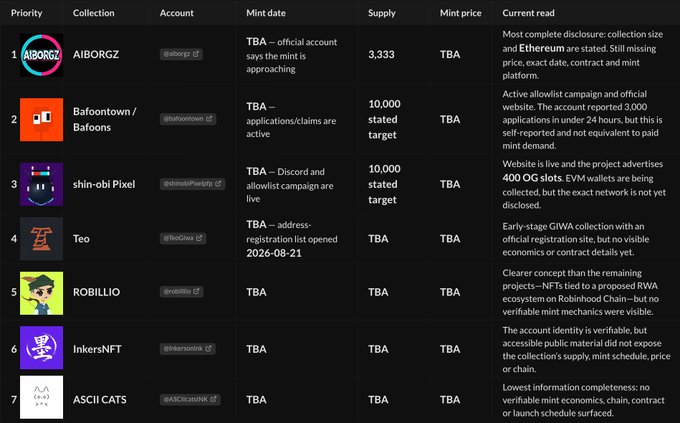This screenshot has width=680, height=423.
Task: Click the '400 OG slots' current read text
Action: click(x=533, y=177)
